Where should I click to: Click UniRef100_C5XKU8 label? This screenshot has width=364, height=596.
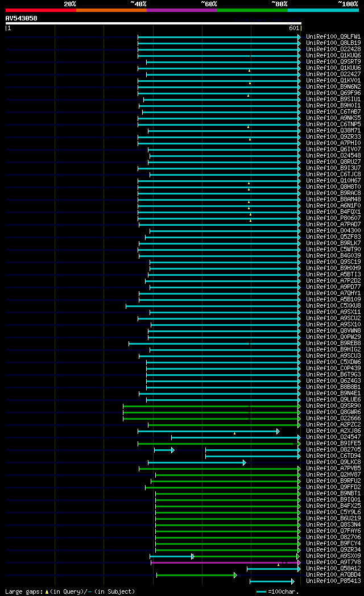pos(333,306)
